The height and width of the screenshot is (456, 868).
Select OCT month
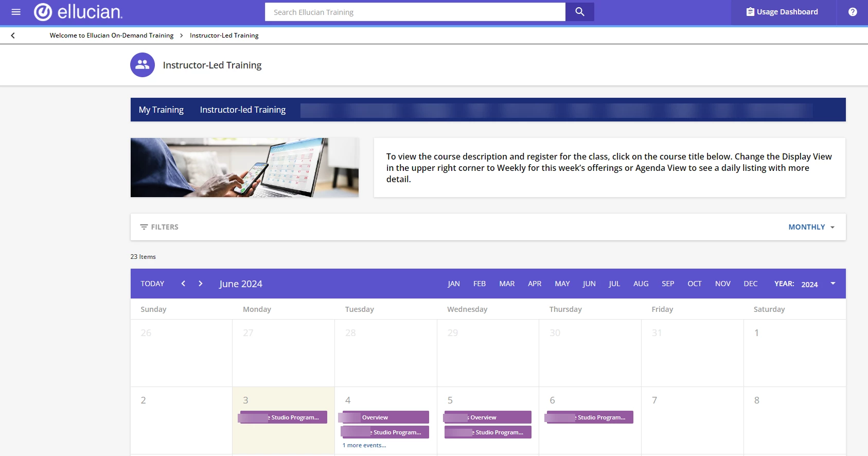[x=695, y=284]
